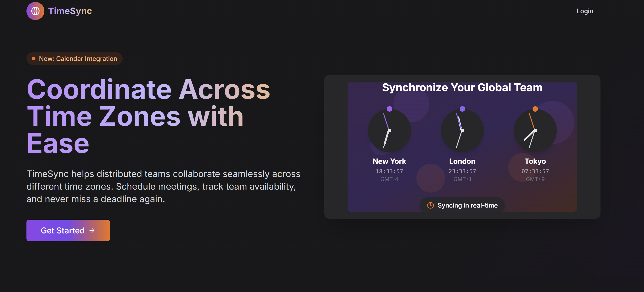Click the arrow icon in Get Started
The height and width of the screenshot is (292, 644).
(x=92, y=230)
